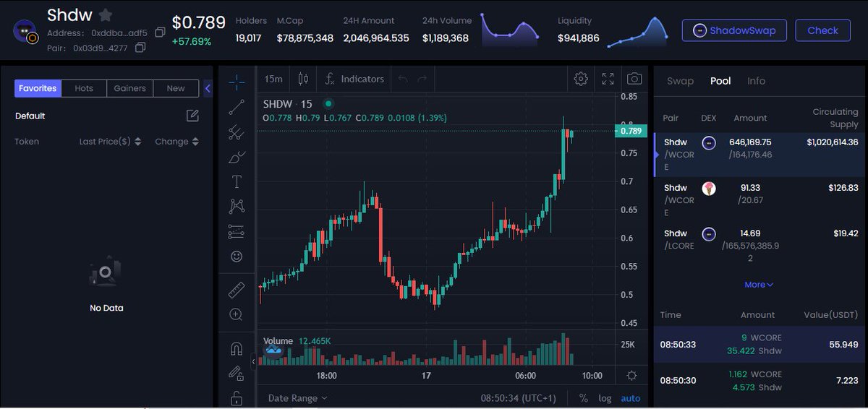Select the crosshair cursor tool
Screen dimensions: 868x409
[237, 82]
